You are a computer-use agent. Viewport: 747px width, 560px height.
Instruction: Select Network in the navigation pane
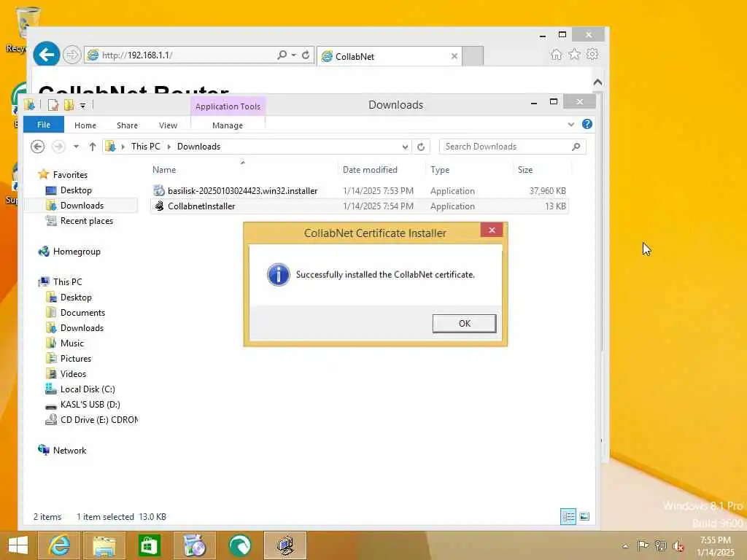69,451
